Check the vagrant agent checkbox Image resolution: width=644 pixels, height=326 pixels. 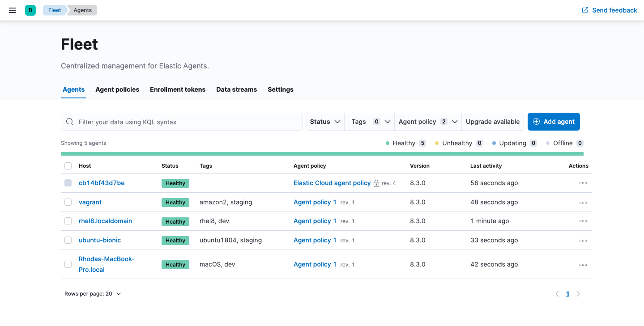68,202
